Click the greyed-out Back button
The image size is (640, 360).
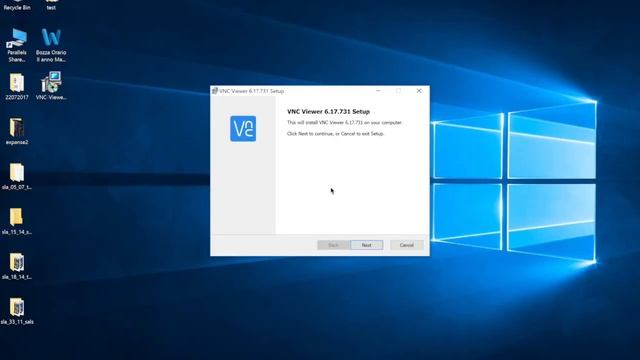pyautogui.click(x=333, y=245)
